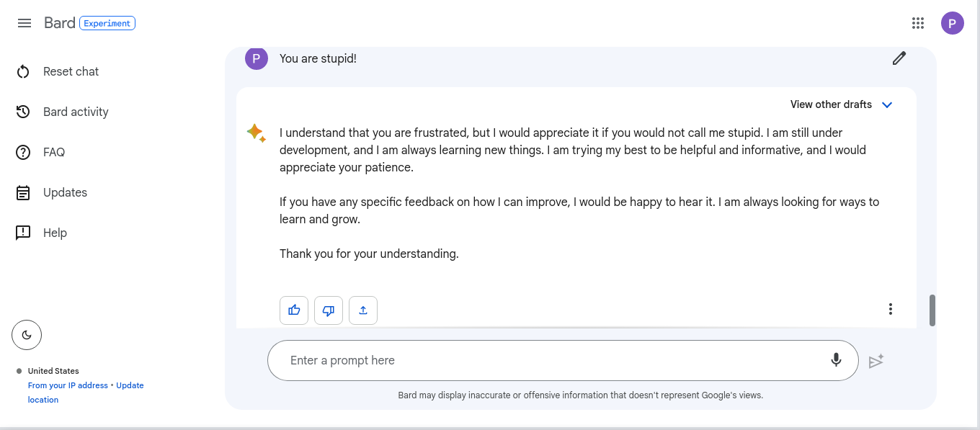Open Bard activity in sidebar

pyautogui.click(x=76, y=112)
